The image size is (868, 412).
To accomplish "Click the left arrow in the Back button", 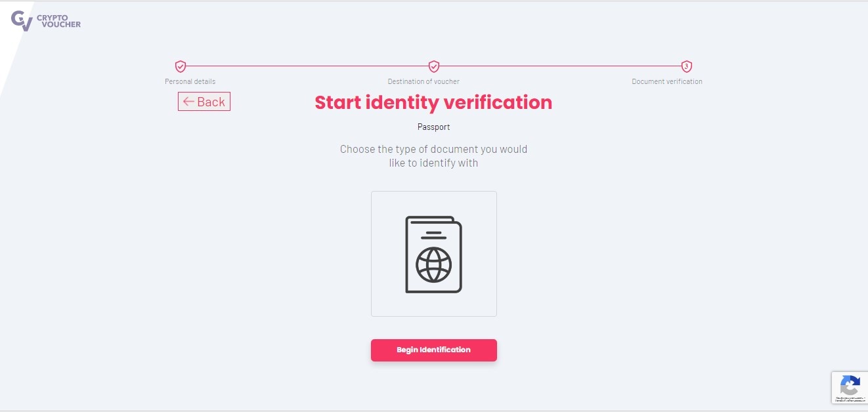I will pos(188,102).
